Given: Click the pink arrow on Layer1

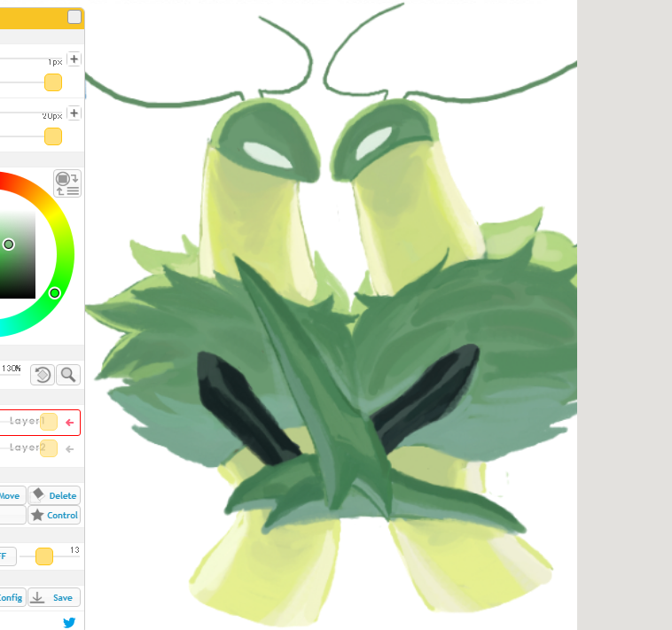Looking at the screenshot, I should tap(70, 423).
